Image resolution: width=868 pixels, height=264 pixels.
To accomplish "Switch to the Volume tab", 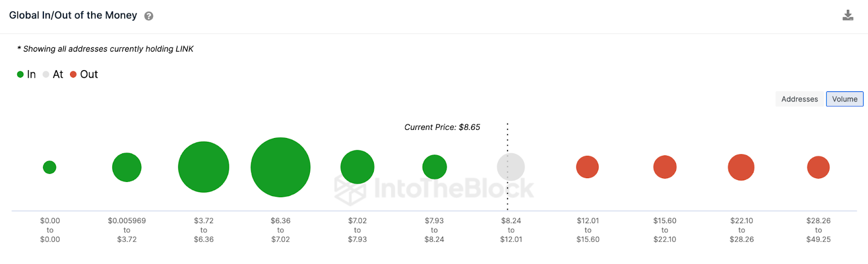I will 845,99.
